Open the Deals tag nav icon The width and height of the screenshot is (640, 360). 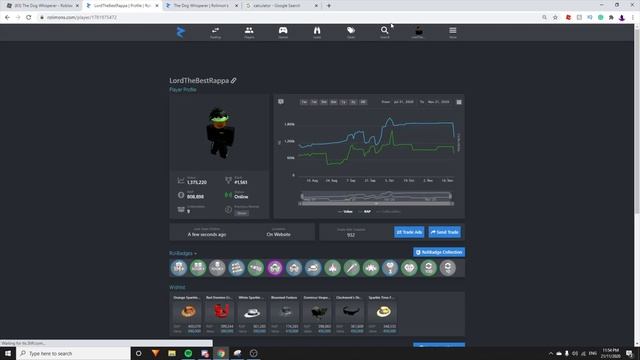(351, 33)
